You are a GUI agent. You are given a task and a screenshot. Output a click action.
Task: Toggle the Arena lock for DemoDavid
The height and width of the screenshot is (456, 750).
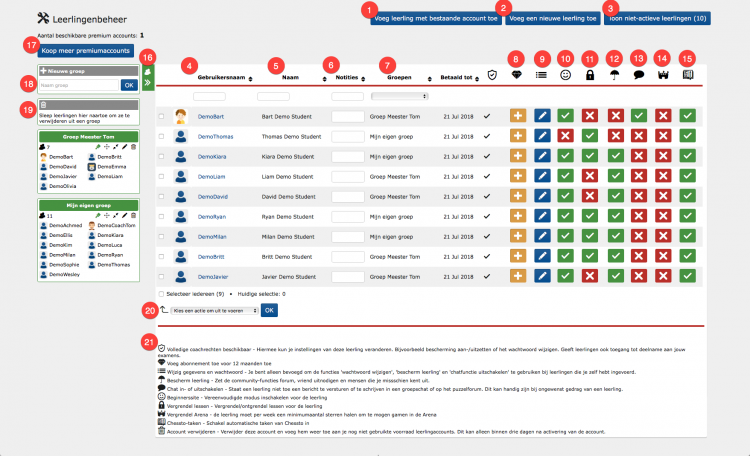(x=663, y=196)
